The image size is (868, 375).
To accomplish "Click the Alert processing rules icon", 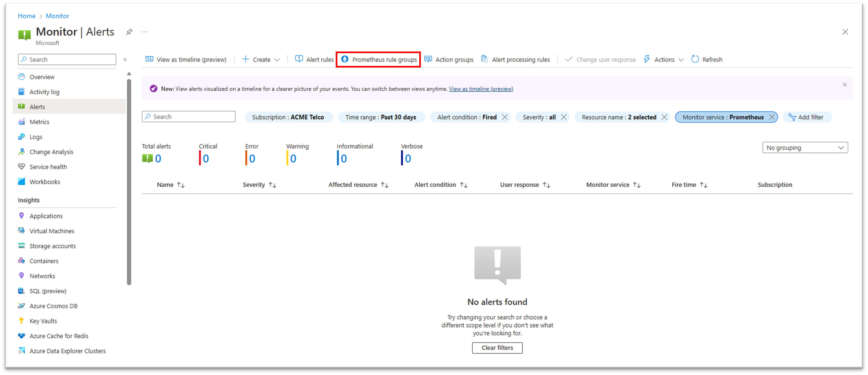I will [484, 59].
